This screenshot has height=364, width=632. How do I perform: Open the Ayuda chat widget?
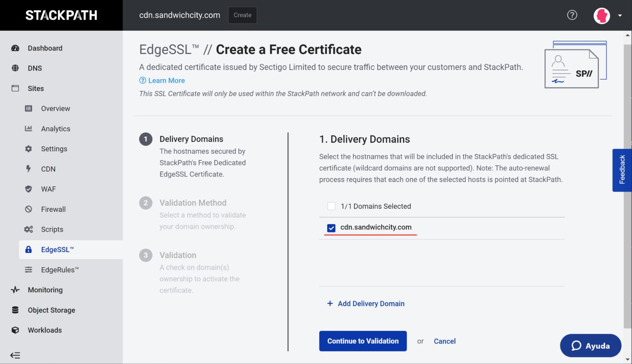pos(591,346)
